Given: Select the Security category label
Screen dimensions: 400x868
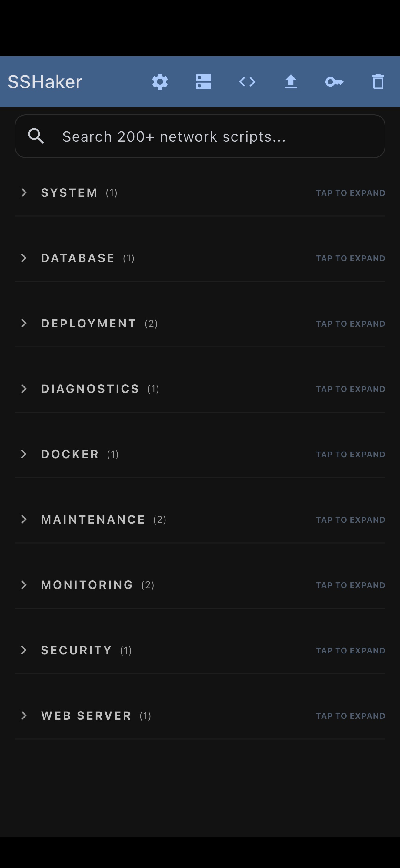Looking at the screenshot, I should coord(76,650).
